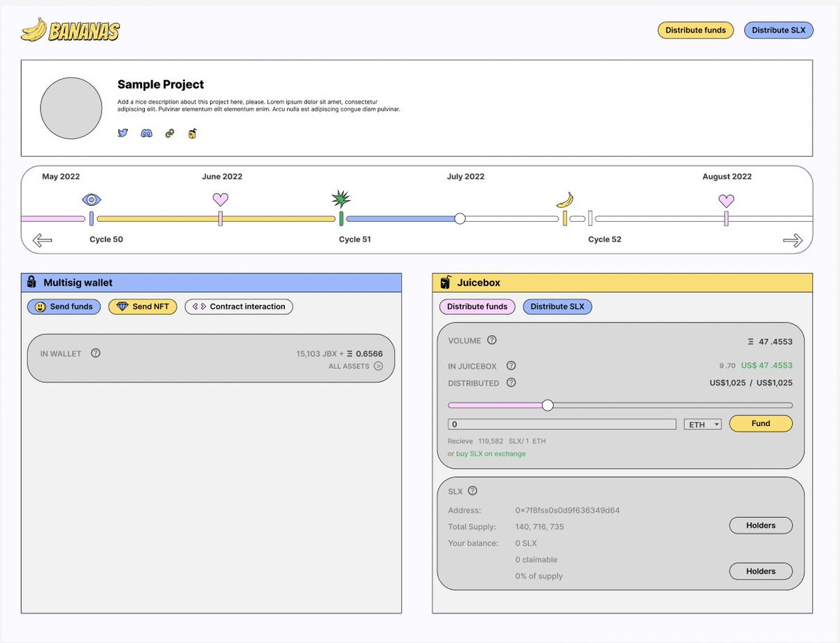Click the yellow marker below banana icon
Screen dimensions: 840x643
tap(565, 218)
